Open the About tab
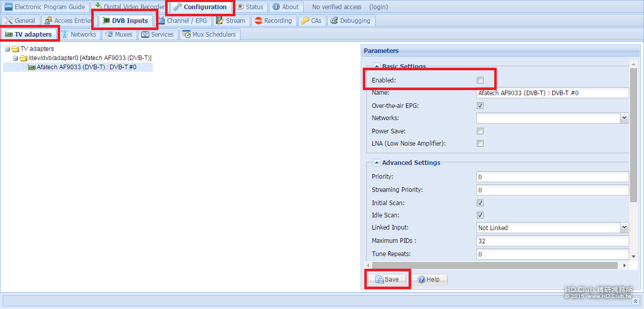 pyautogui.click(x=286, y=7)
